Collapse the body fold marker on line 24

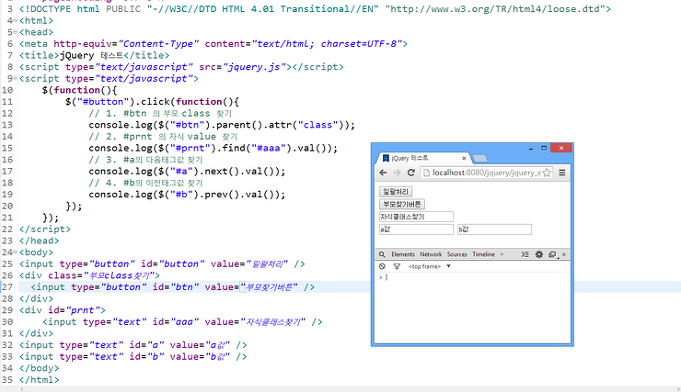coord(16,252)
